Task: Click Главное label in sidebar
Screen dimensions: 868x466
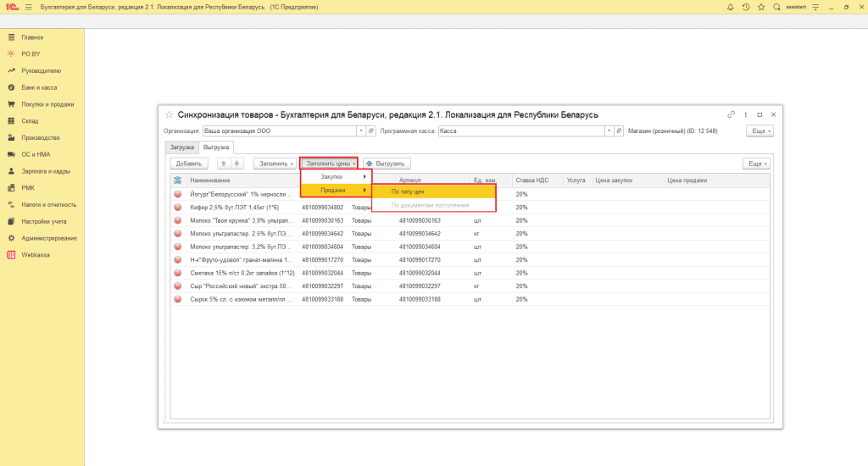Action: point(32,37)
